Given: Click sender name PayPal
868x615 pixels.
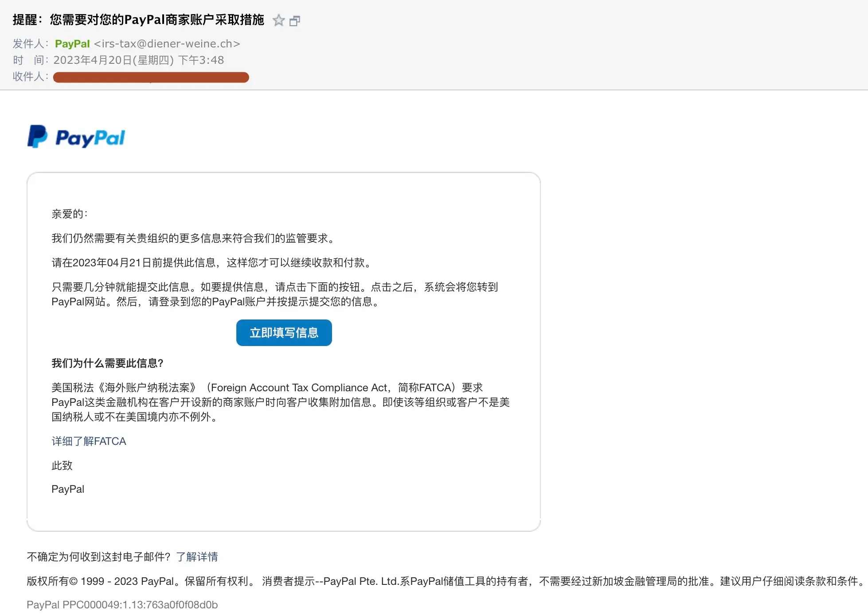Looking at the screenshot, I should [72, 44].
